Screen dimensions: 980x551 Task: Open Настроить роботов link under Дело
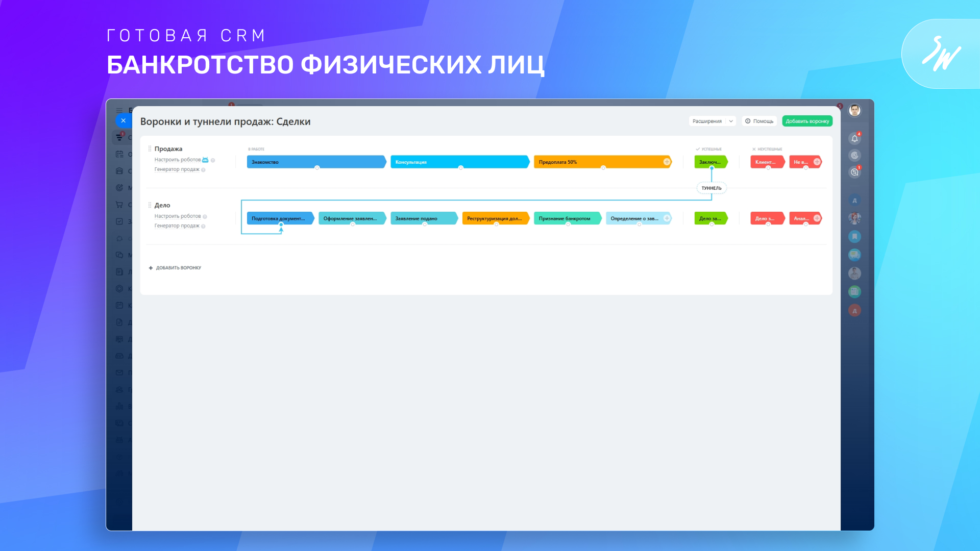[x=178, y=216]
